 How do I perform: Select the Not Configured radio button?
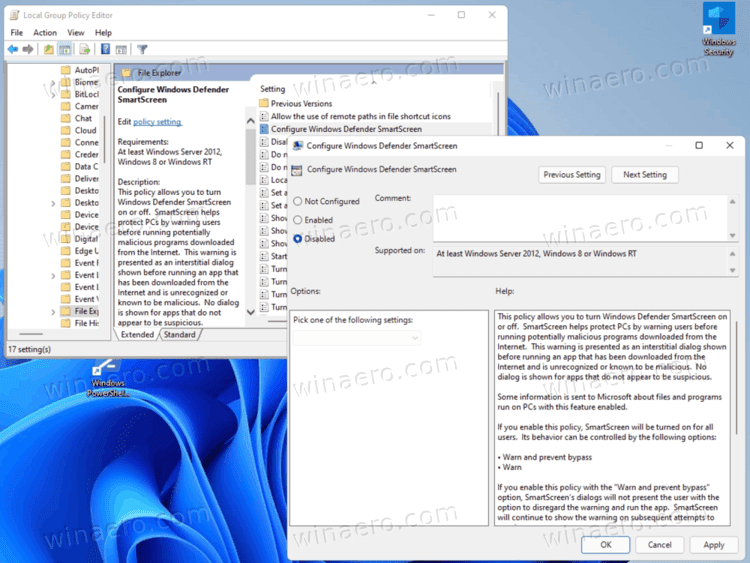click(298, 201)
